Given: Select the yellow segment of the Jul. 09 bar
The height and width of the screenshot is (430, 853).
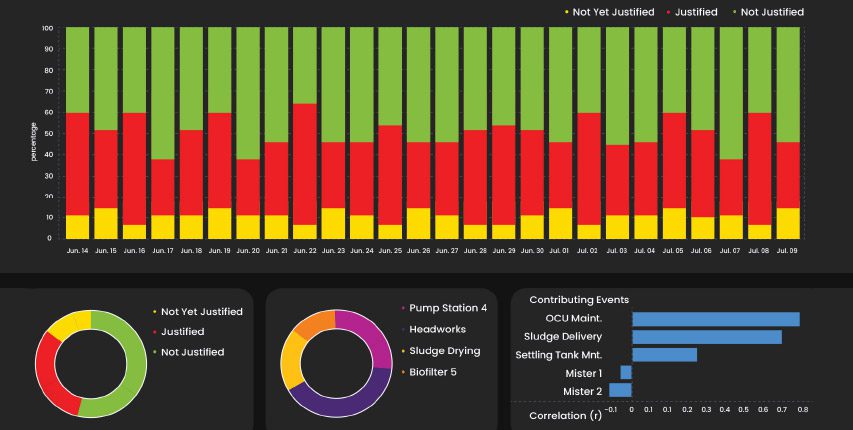Looking at the screenshot, I should pyautogui.click(x=788, y=223).
